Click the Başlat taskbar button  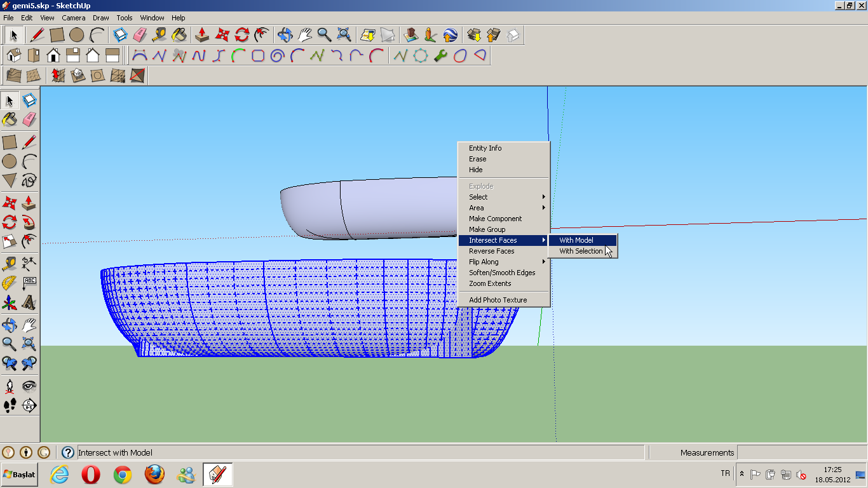[x=19, y=474]
